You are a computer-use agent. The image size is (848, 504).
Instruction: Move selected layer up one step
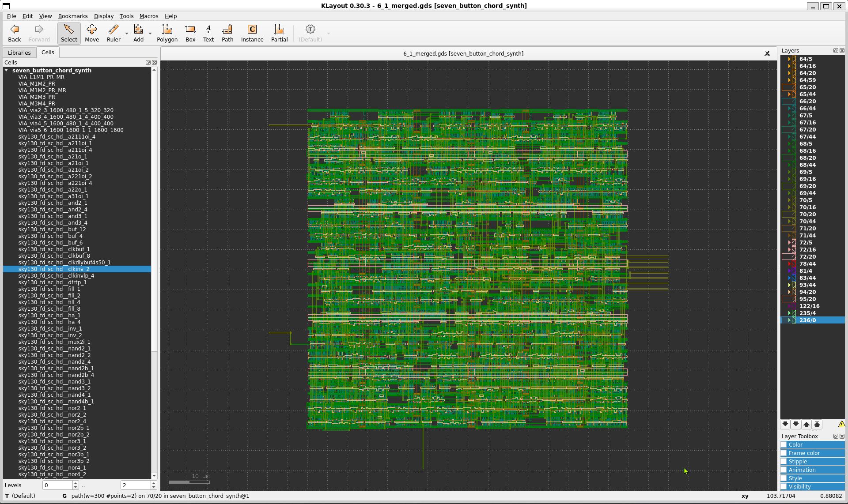pos(806,424)
